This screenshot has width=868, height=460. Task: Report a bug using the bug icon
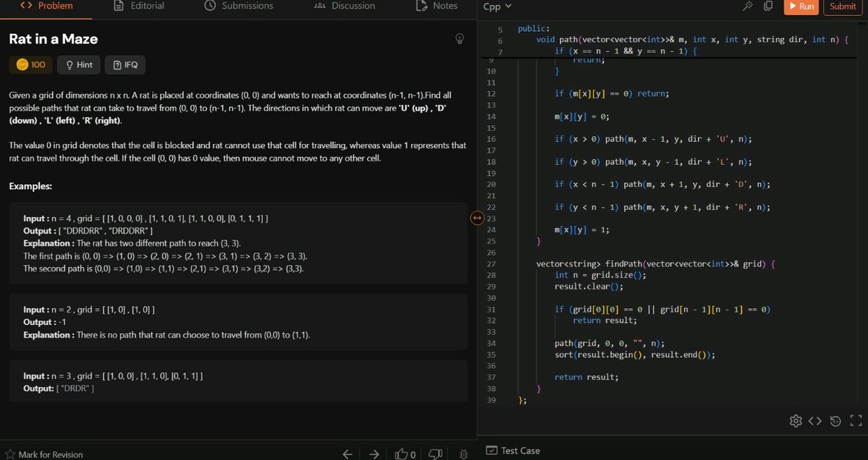click(463, 453)
